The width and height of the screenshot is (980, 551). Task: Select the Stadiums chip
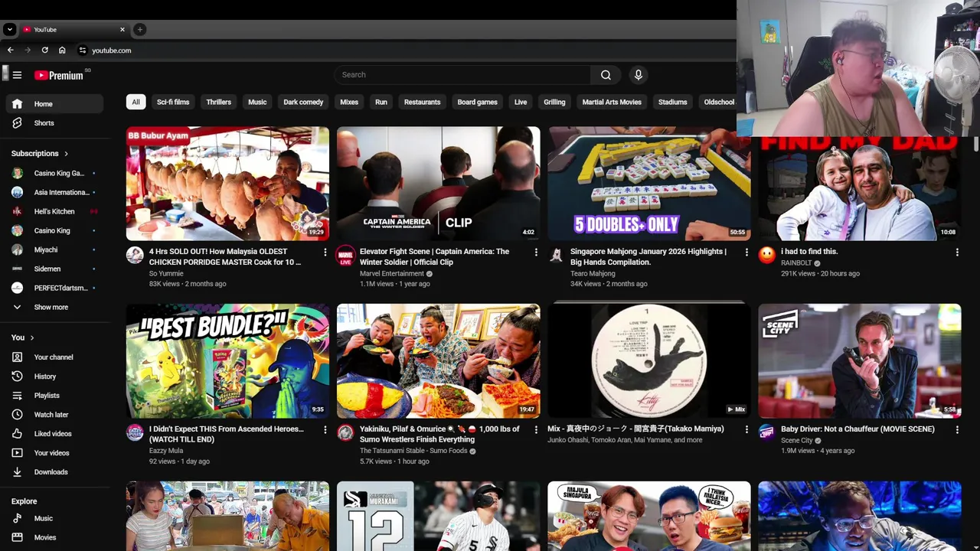pos(672,102)
